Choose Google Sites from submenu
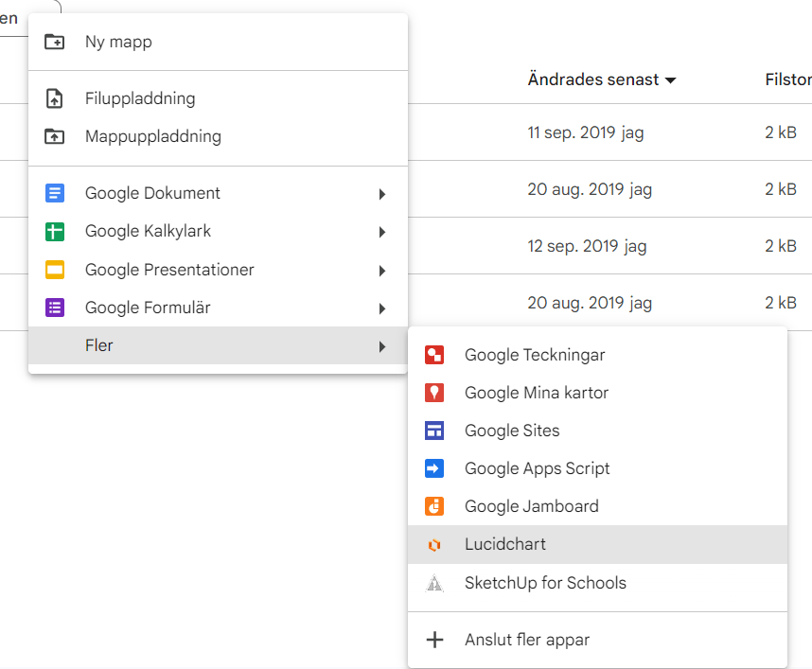Viewport: 812px width, 669px height. click(x=597, y=431)
